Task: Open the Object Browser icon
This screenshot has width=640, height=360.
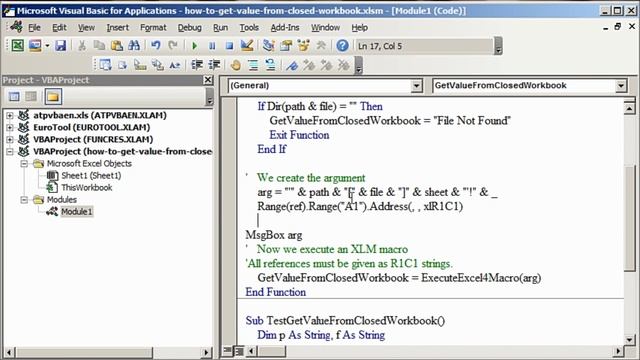Action: [303, 45]
